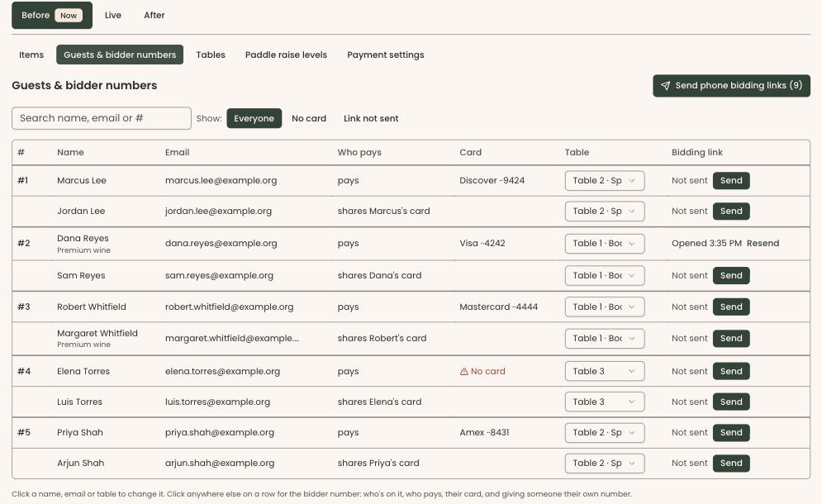Open the table dropdown for Jordan Lee

click(x=605, y=212)
